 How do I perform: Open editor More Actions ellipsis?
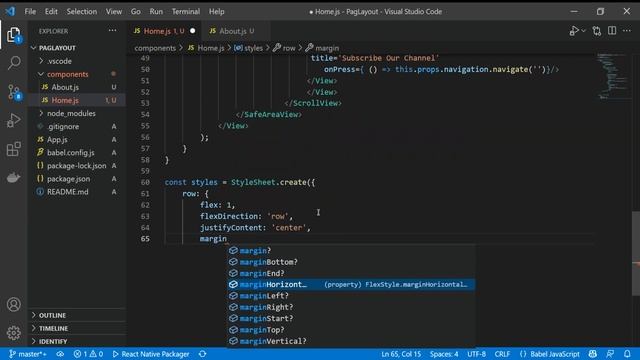pos(627,31)
